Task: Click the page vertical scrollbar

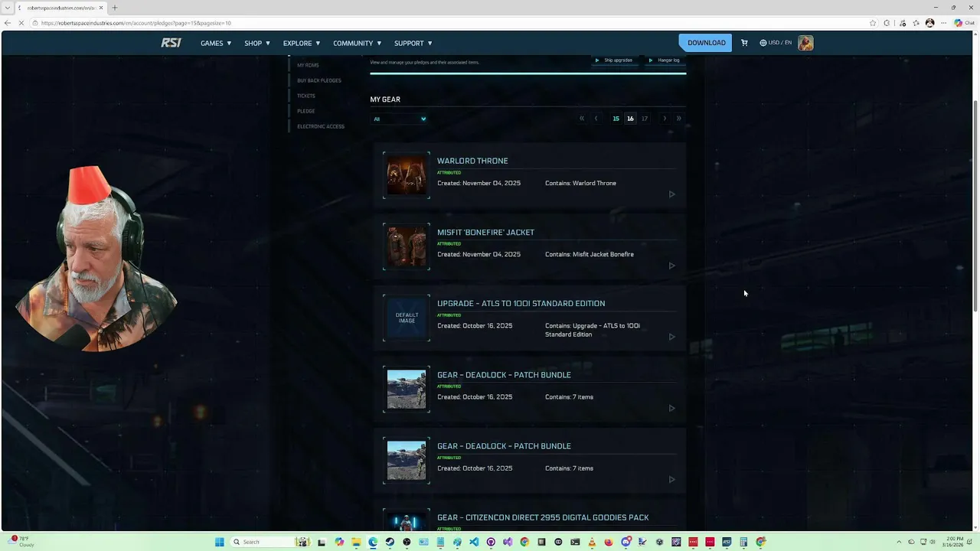Action: pyautogui.click(x=975, y=207)
